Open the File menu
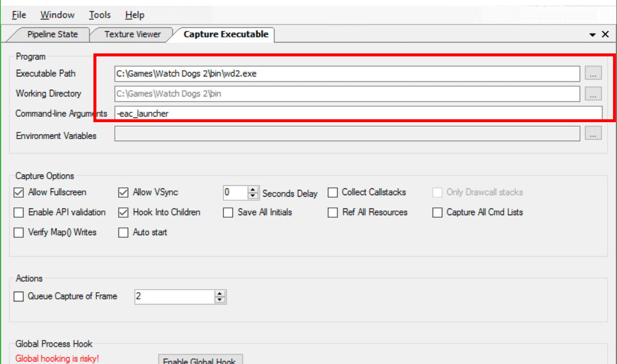Viewport: 617px width, 364px height. pyautogui.click(x=19, y=15)
